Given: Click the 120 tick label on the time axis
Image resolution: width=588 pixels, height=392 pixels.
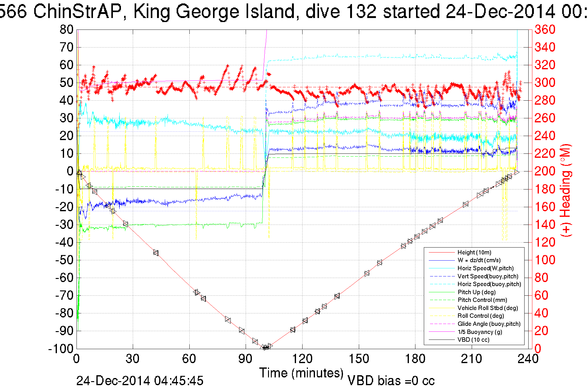Looking at the screenshot, I should pyautogui.click(x=302, y=359).
